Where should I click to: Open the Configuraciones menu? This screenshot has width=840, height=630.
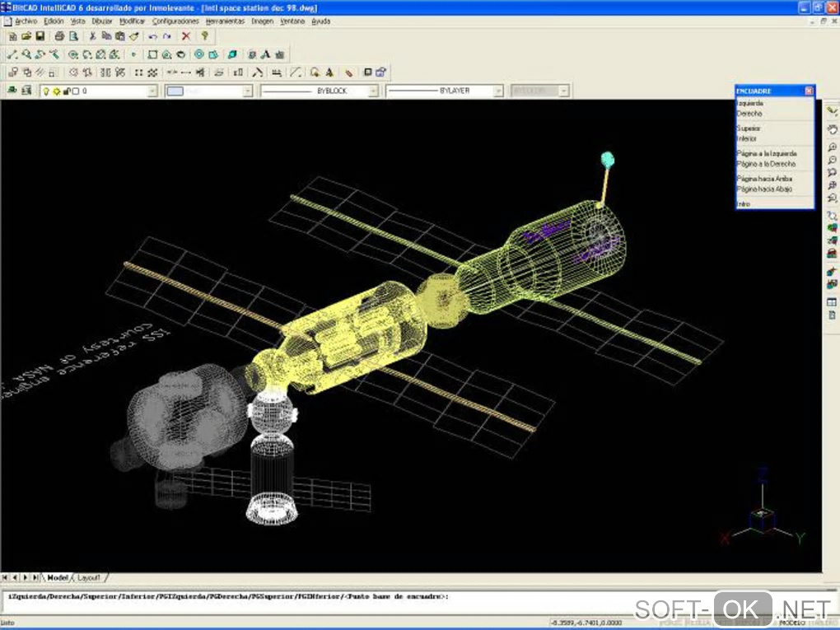(175, 21)
